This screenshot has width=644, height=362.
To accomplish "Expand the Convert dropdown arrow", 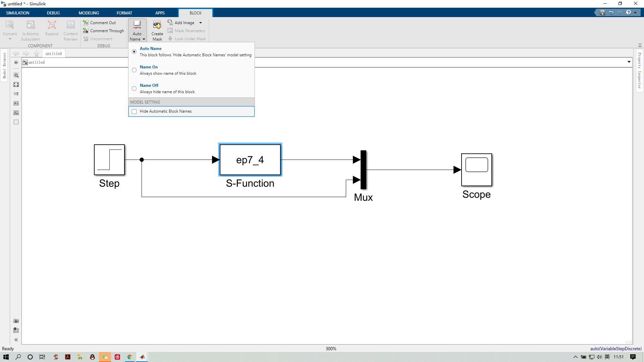I will click(10, 39).
